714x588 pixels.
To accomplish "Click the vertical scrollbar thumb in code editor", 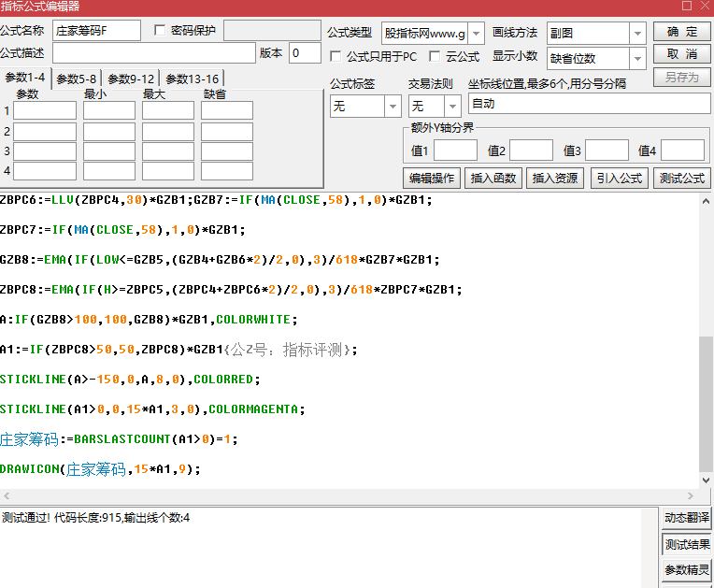I will click(x=706, y=405).
